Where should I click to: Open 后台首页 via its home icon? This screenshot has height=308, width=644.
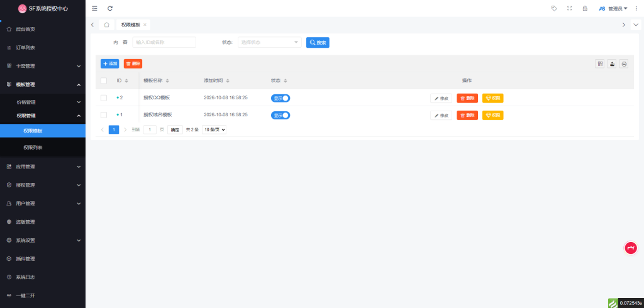point(9,29)
